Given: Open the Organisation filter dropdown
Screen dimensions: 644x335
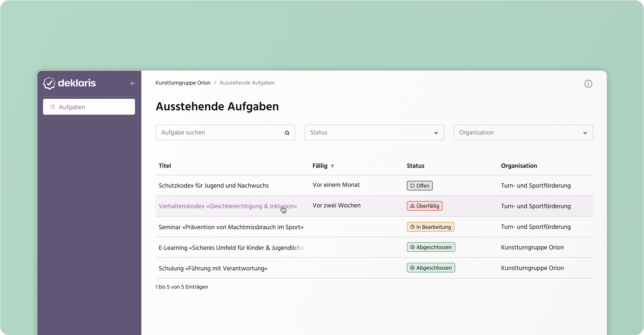Looking at the screenshot, I should point(522,133).
